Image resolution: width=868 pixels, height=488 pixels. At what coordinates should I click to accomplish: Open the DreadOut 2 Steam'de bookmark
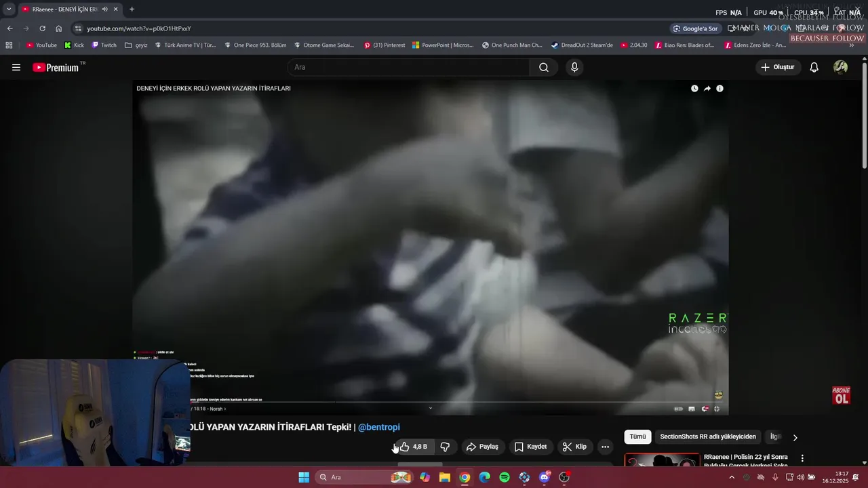pos(582,45)
